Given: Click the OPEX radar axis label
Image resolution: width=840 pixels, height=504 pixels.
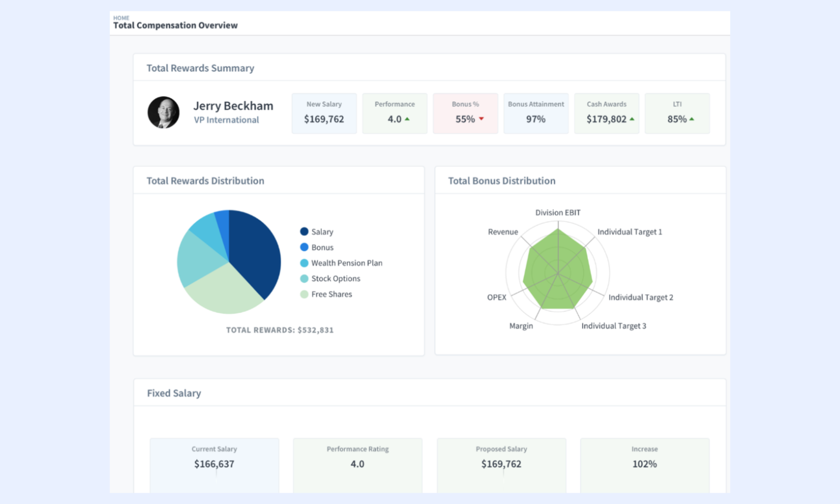Looking at the screenshot, I should 496,297.
